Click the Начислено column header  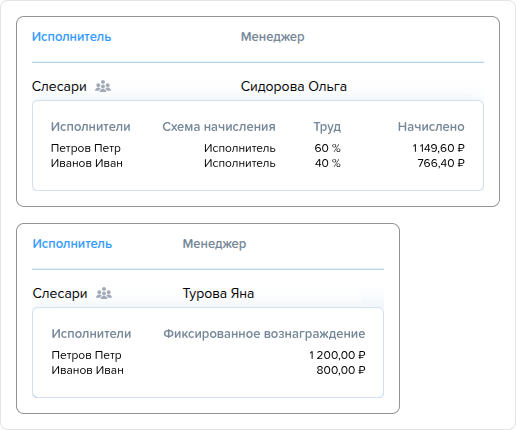(431, 127)
